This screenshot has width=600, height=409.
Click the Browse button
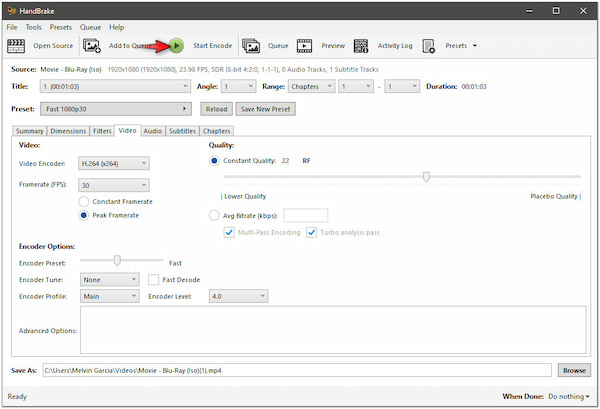pos(573,370)
